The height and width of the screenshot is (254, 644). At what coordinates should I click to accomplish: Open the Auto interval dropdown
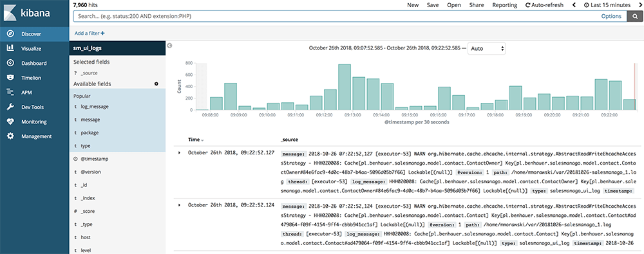[487, 48]
